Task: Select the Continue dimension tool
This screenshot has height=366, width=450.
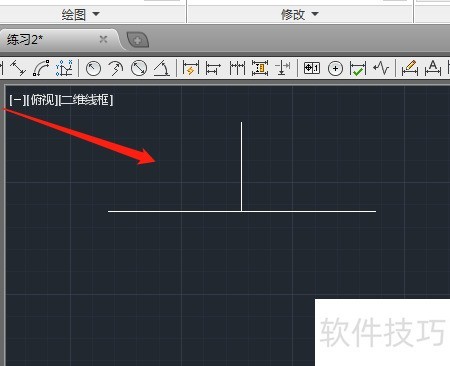Action: 237,68
